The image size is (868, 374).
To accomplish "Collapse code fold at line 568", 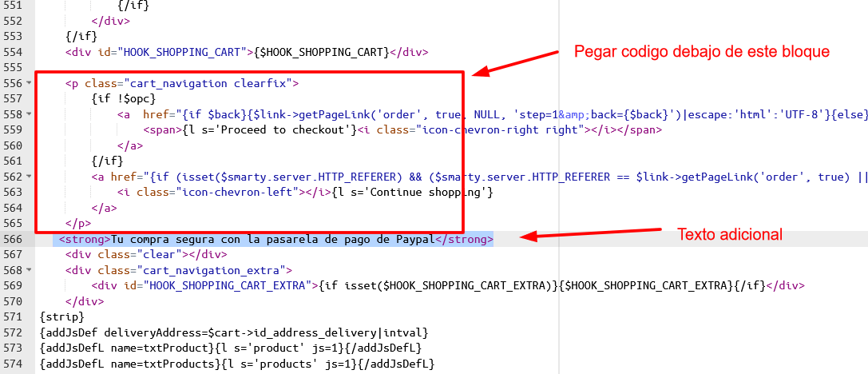I will click(28, 270).
